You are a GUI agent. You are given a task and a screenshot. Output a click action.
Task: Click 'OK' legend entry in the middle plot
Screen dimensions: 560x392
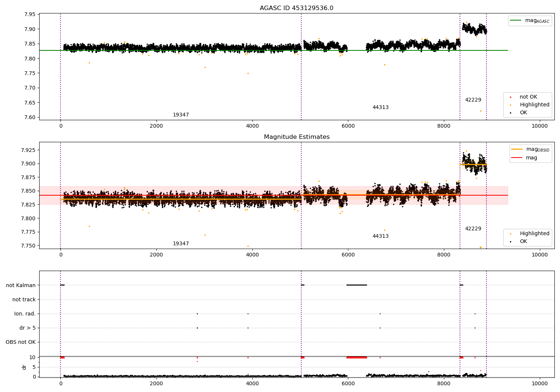click(519, 242)
